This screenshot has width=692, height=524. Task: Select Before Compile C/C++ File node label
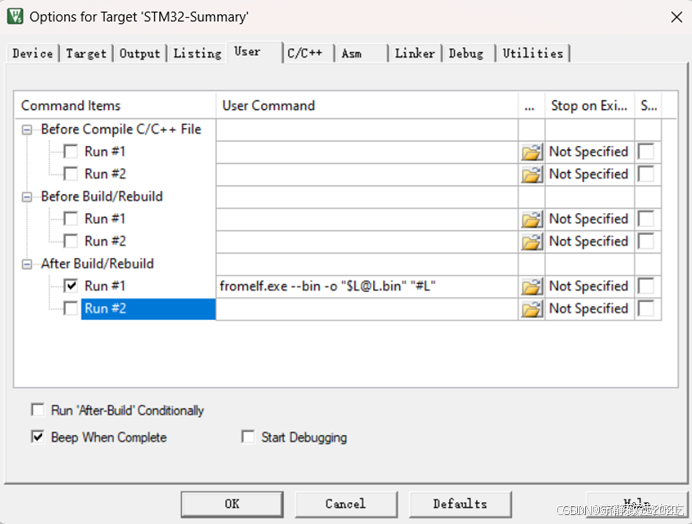tap(121, 129)
